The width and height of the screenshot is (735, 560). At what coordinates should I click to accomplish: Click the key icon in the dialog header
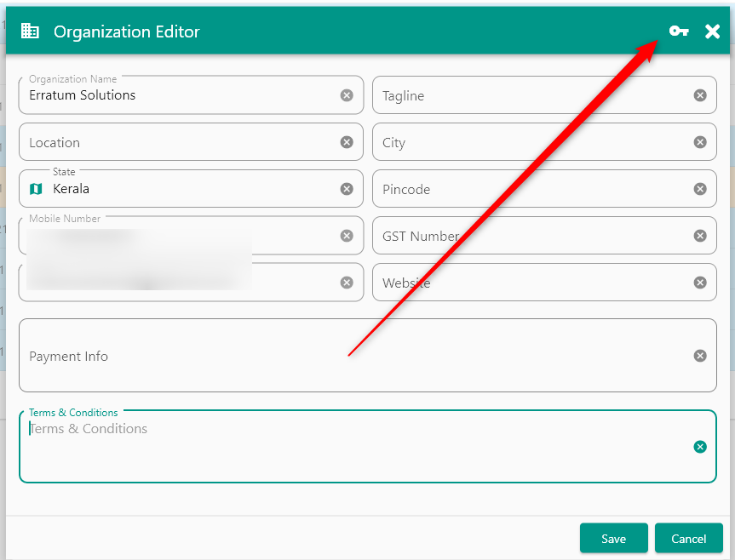coord(679,31)
